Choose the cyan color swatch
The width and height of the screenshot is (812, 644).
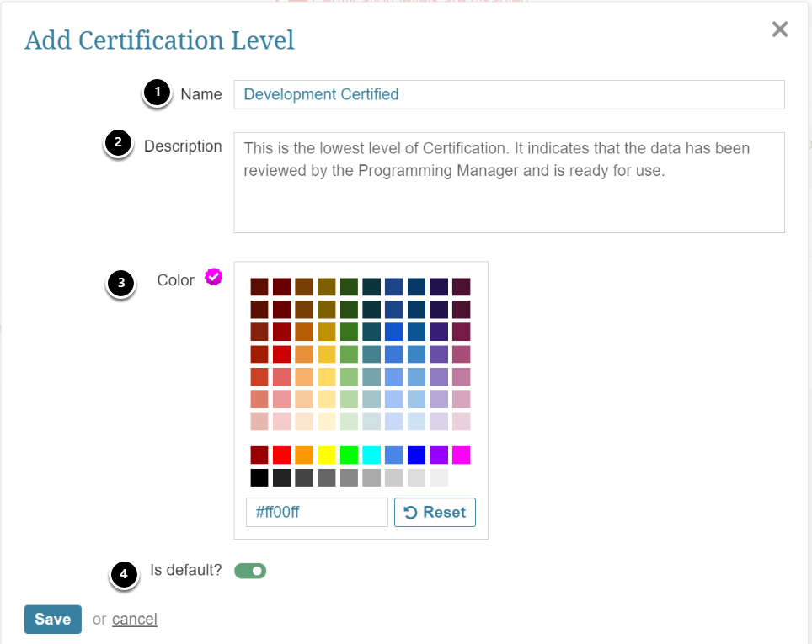coord(371,455)
